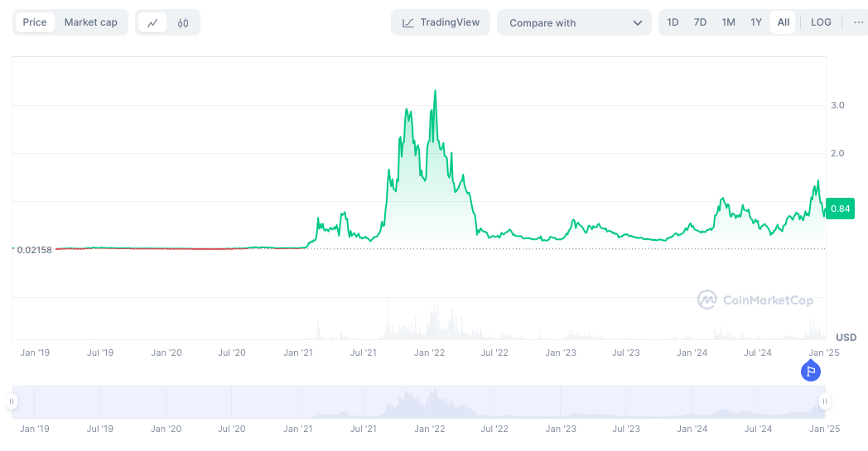Screen dimensions: 868x451
Task: Select the 7D time range
Action: coord(700,22)
